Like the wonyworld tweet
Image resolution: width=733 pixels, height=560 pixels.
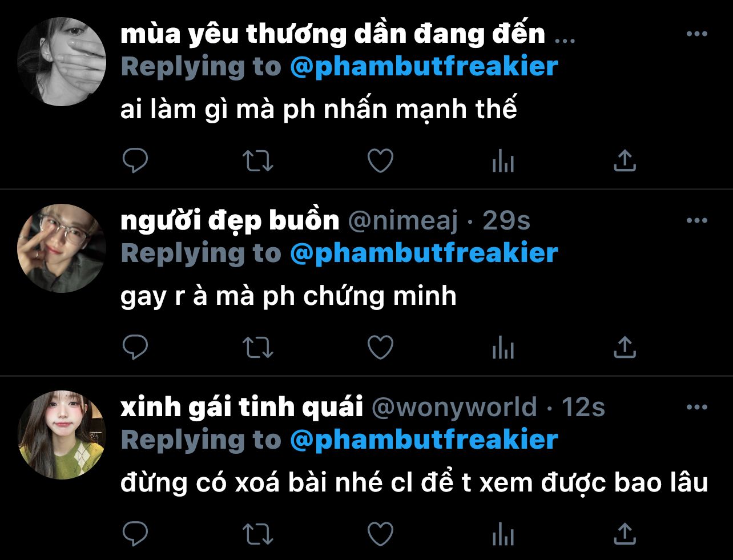tap(380, 534)
